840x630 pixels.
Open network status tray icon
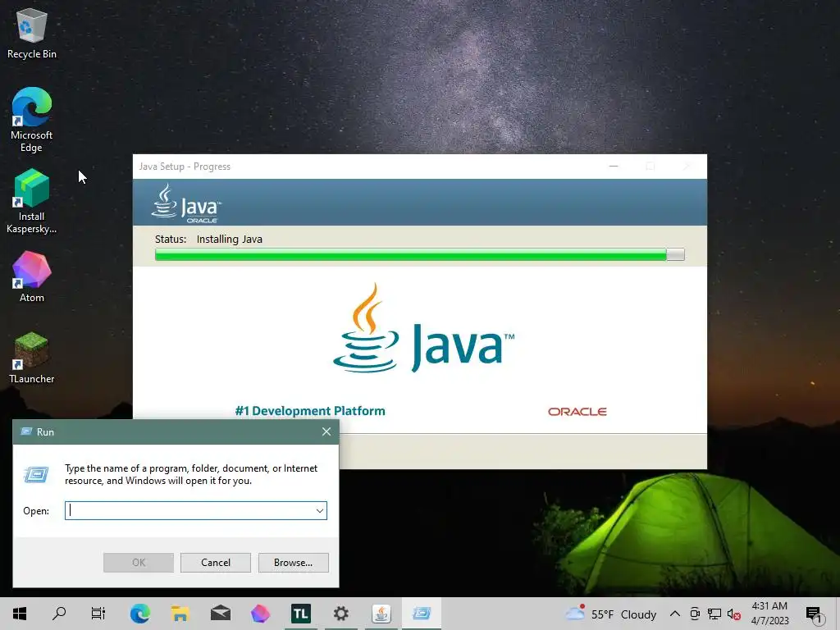point(714,614)
